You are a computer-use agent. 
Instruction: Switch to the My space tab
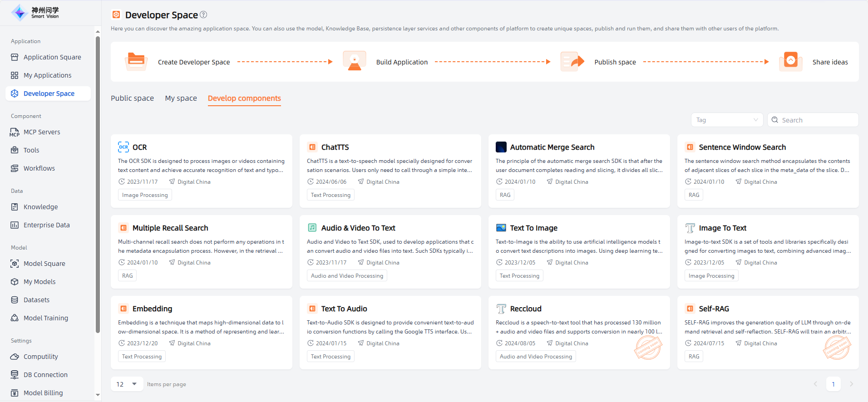(x=181, y=98)
